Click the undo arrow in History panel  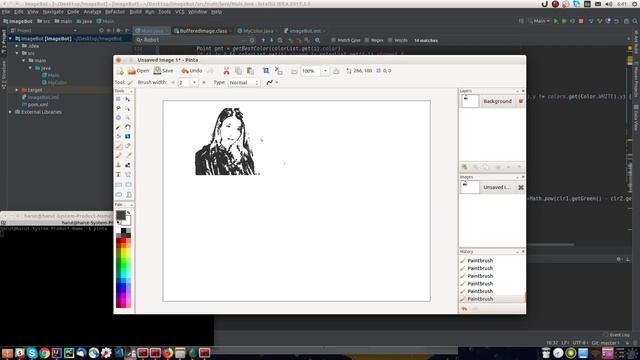(x=464, y=309)
